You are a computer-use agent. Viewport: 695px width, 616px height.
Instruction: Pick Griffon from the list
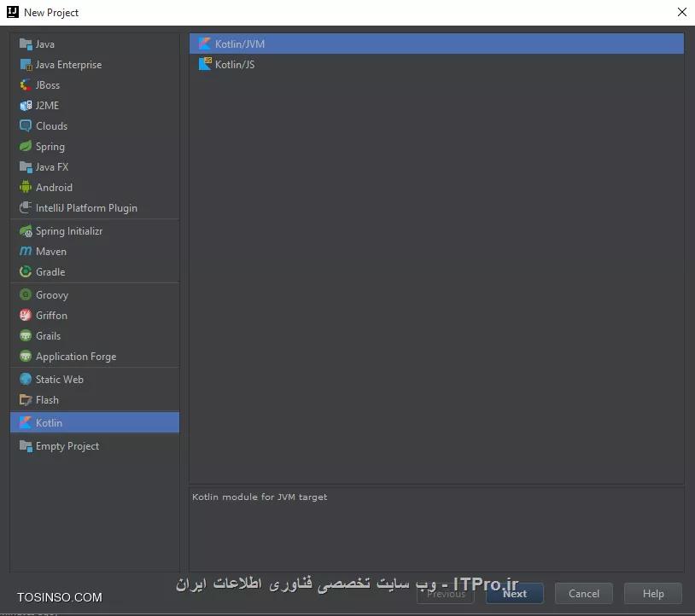point(95,315)
